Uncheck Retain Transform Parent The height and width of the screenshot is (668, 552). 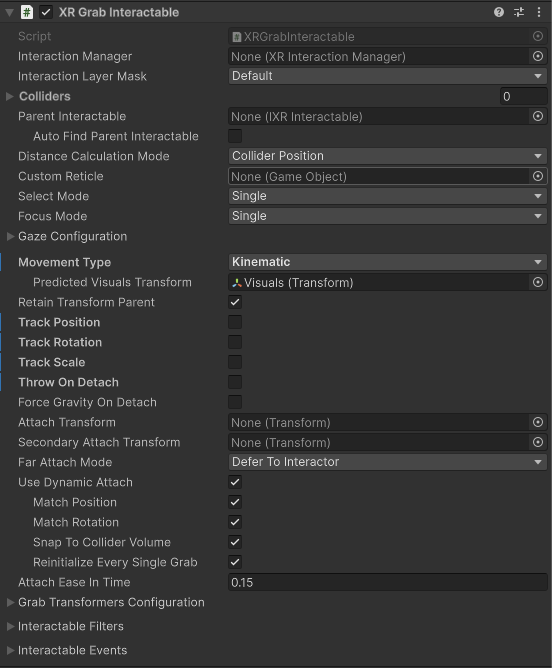click(235, 302)
